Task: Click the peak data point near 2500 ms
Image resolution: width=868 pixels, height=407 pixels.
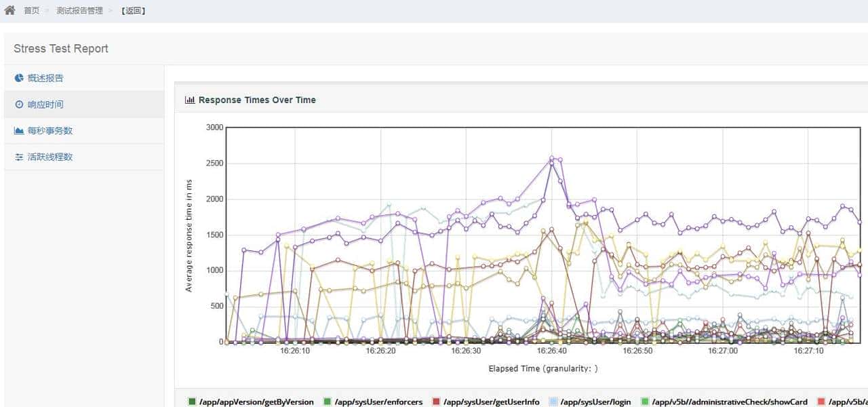Action: point(551,157)
